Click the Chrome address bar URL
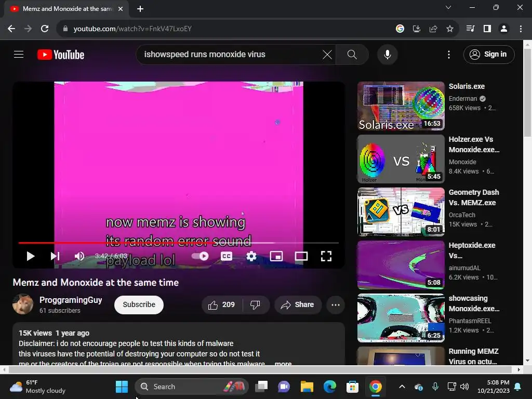This screenshot has width=532, height=399. (132, 29)
